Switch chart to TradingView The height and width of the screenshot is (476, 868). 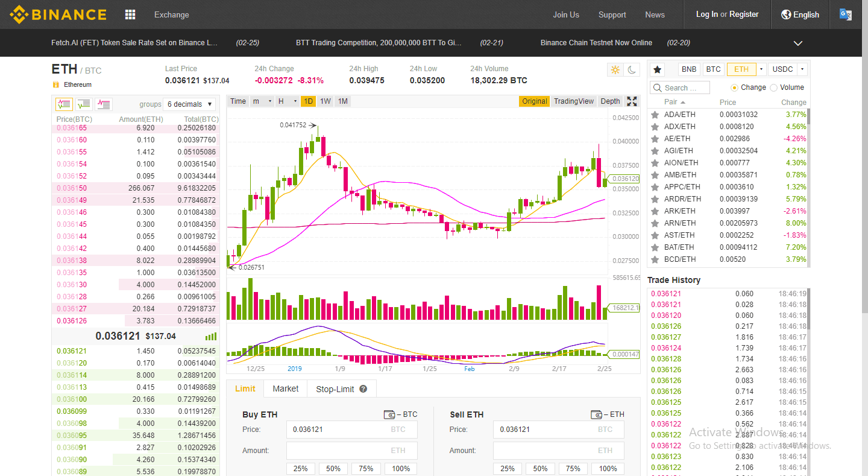574,101
